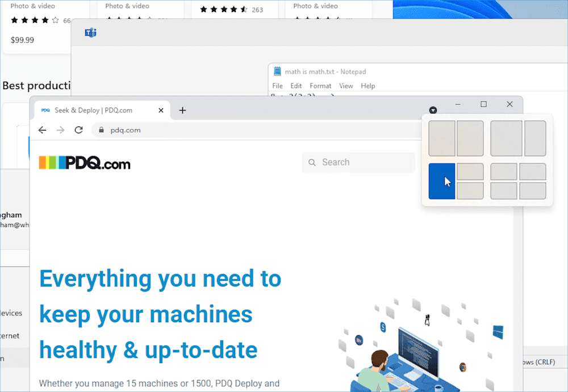This screenshot has height=392, width=568.
Task: Open the Edit menu in Notepad
Action: [296, 86]
